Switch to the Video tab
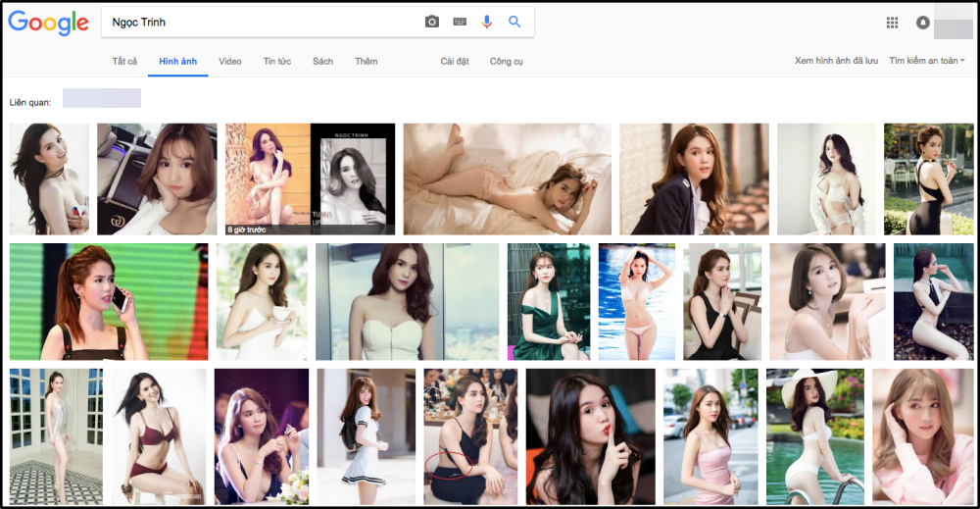 click(230, 61)
